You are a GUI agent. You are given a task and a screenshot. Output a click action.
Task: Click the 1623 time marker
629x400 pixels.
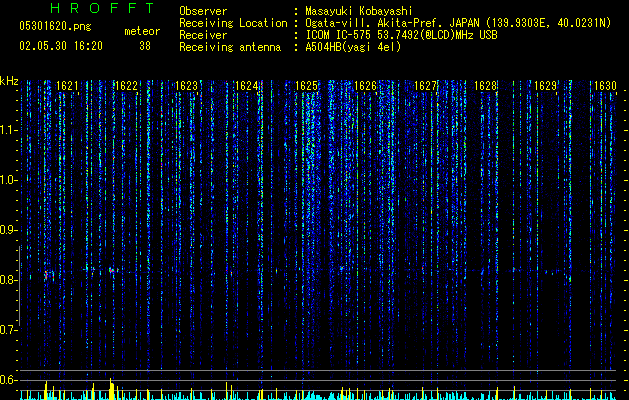(187, 86)
